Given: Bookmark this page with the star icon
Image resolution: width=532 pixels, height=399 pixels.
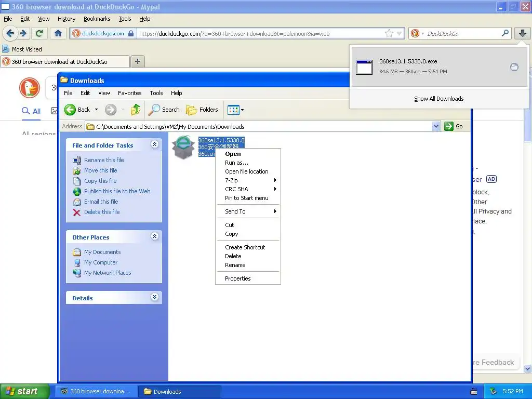Looking at the screenshot, I should 389,33.
